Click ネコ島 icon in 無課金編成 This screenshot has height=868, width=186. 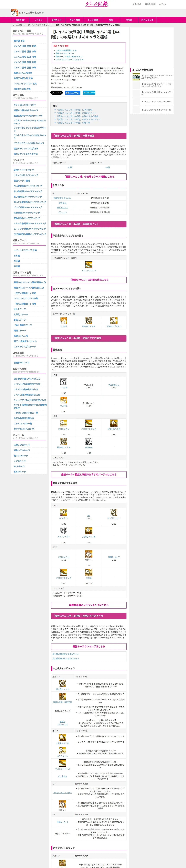point(89,572)
